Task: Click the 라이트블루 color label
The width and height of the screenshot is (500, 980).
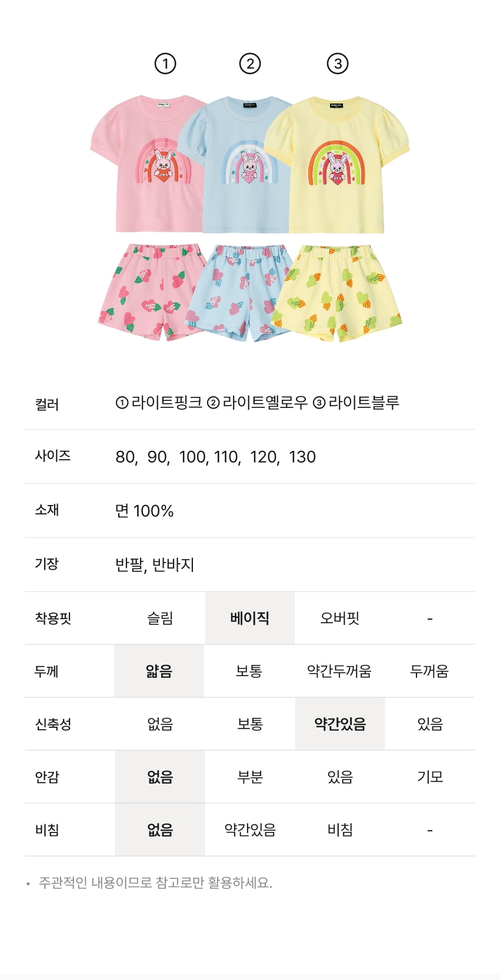Action: coord(364,403)
